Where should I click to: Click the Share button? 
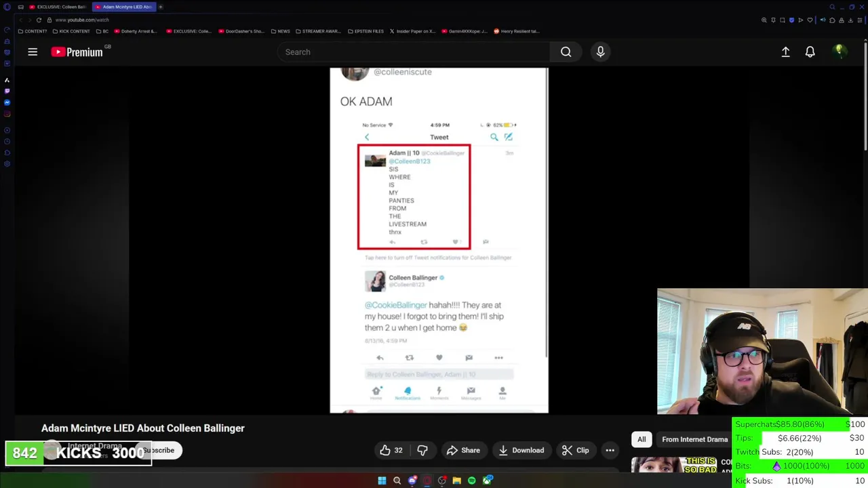[x=463, y=450]
